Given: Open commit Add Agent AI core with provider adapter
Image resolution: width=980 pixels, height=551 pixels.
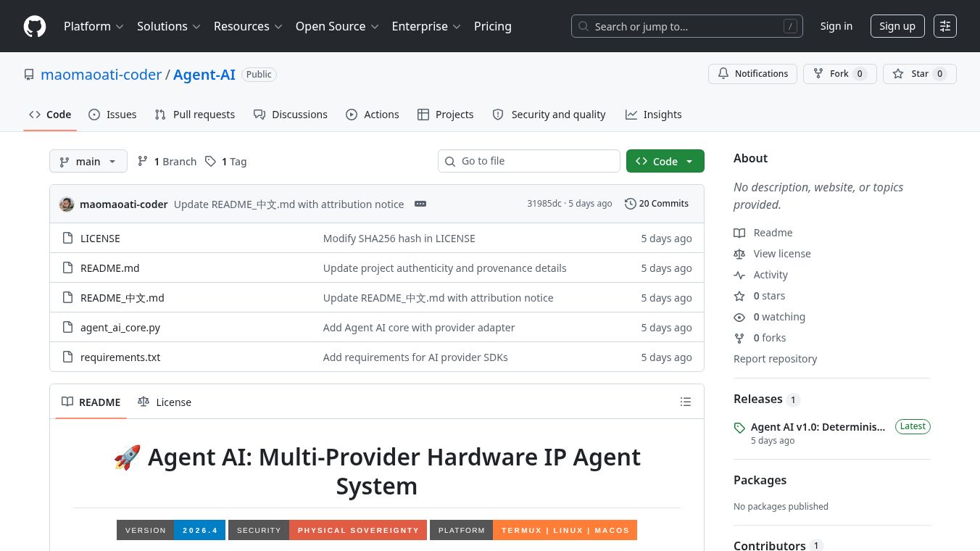Looking at the screenshot, I should coord(419,328).
